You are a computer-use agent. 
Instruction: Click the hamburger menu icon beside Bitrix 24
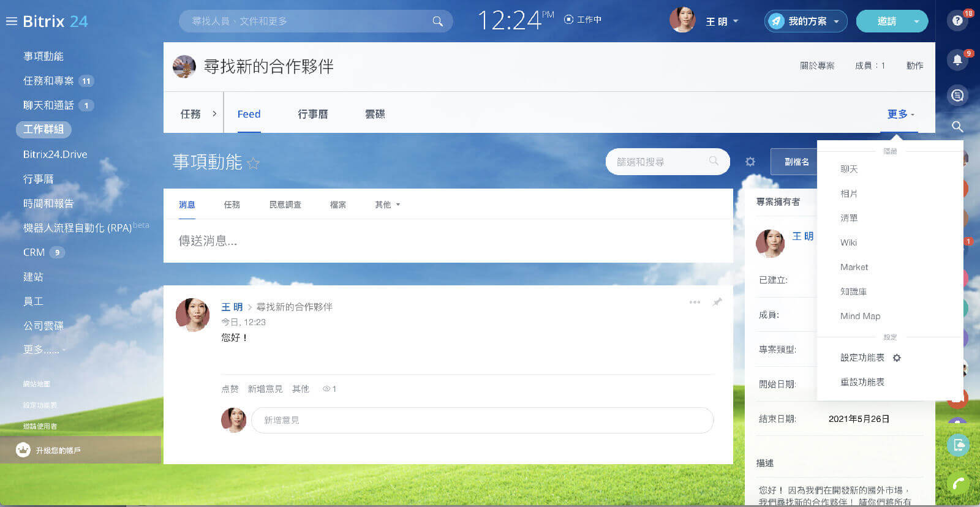click(11, 21)
